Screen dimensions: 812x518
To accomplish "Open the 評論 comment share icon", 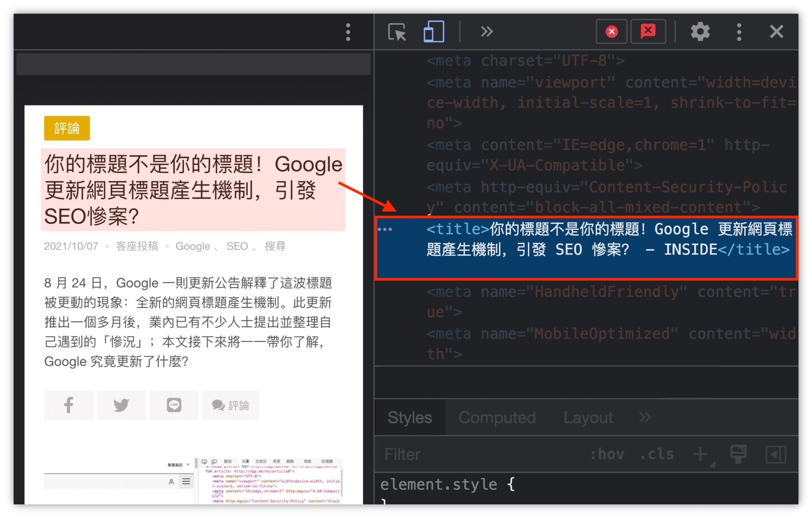I will tap(231, 405).
